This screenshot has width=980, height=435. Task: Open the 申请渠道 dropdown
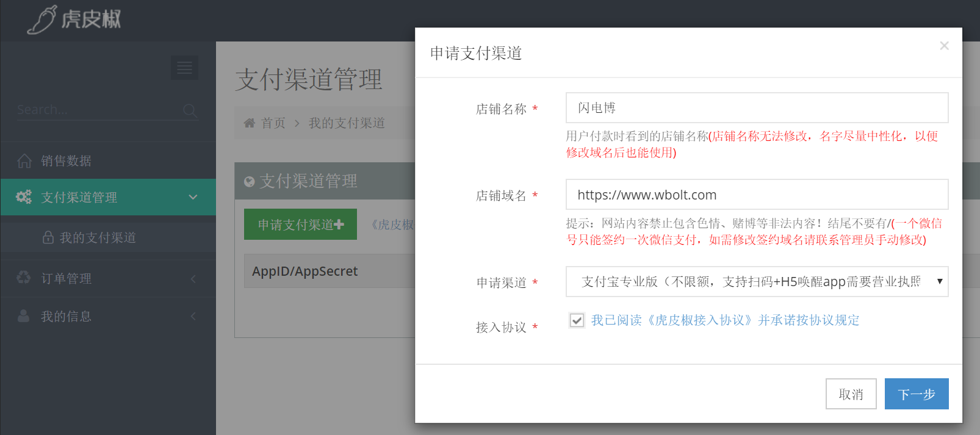coord(757,281)
